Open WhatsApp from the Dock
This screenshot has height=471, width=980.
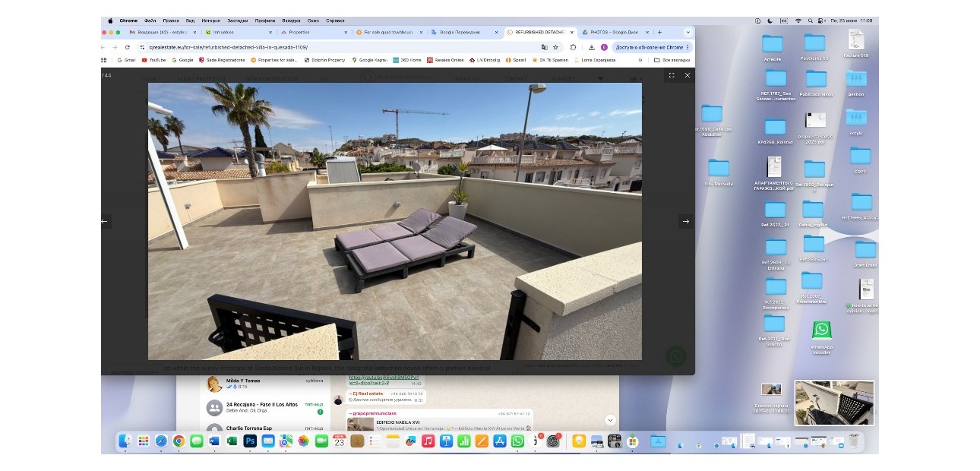point(517,441)
